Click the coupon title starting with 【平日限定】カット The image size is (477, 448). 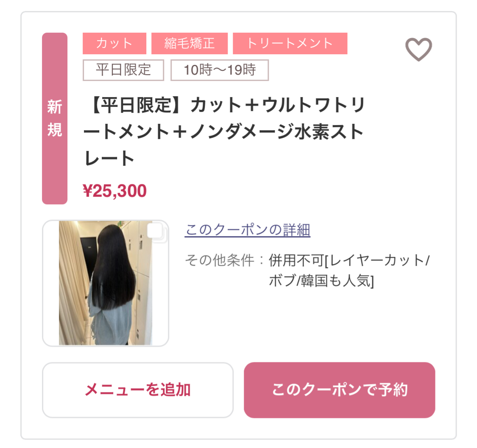(224, 131)
